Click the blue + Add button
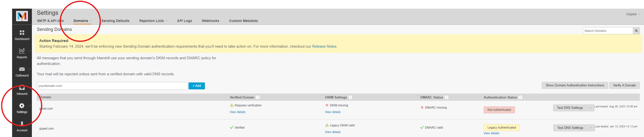This screenshot has height=137, width=644. (x=196, y=86)
